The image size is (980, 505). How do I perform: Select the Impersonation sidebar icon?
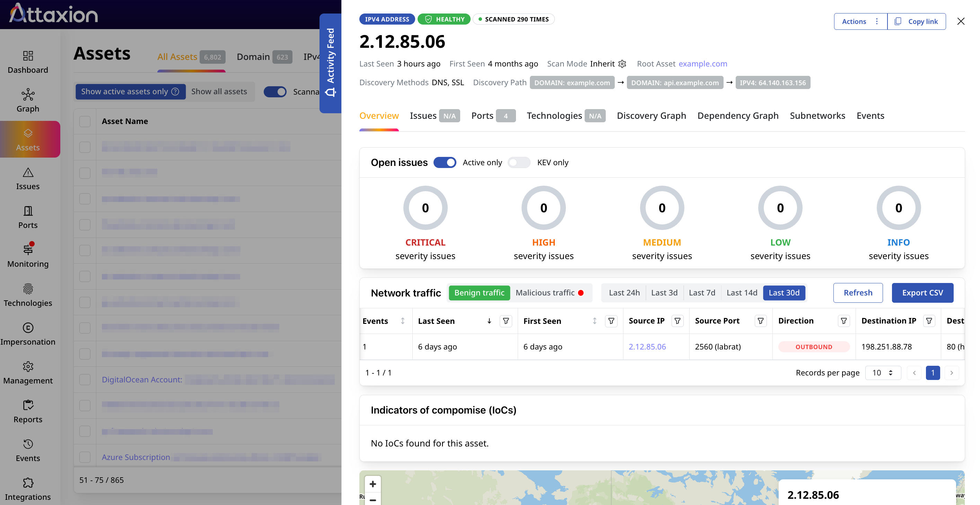tap(27, 328)
